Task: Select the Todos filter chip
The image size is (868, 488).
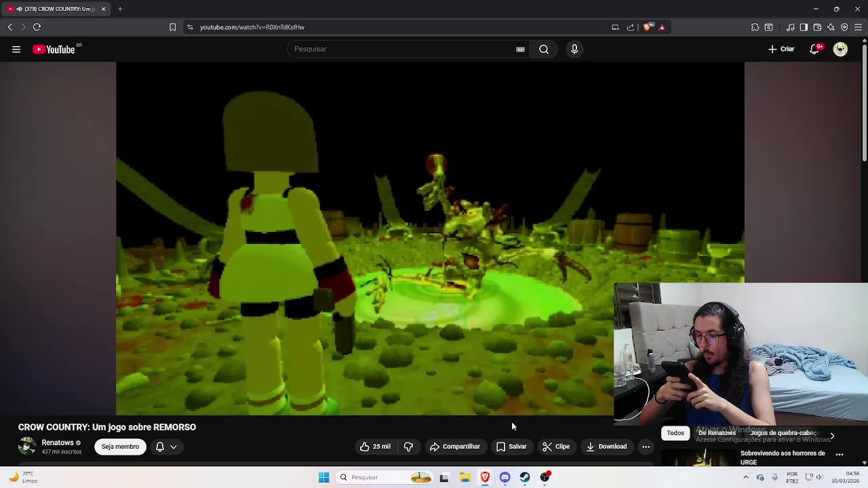Action: tap(675, 433)
